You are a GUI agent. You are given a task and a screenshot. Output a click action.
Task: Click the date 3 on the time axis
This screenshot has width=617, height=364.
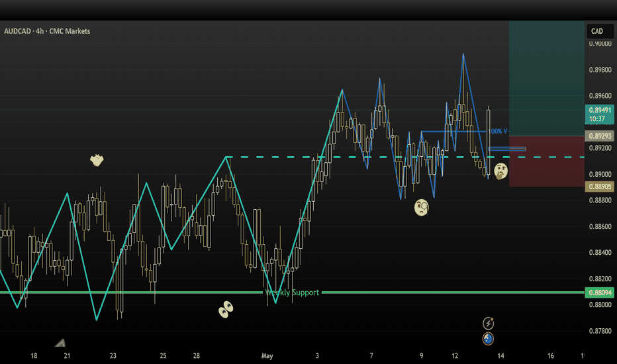[317, 356]
